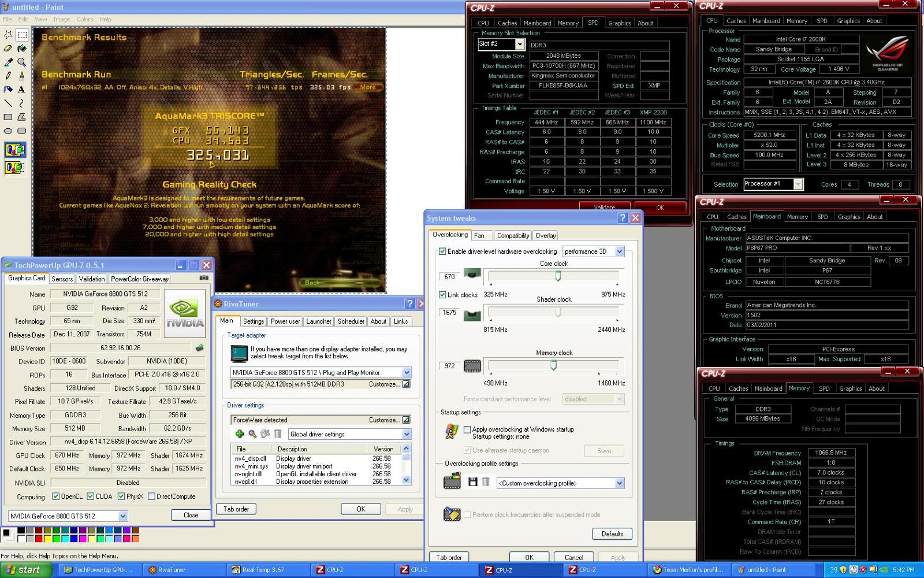Choose the opaque selection mode option
Viewport: 924px width, 578px height.
point(14,150)
